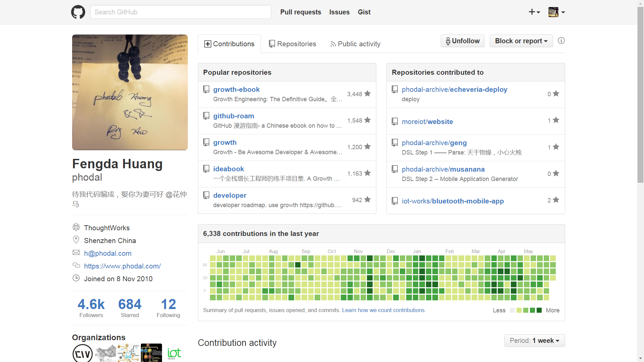Click the star icon next to growth-ebook
Screen dimensions: 644x362
click(x=368, y=94)
